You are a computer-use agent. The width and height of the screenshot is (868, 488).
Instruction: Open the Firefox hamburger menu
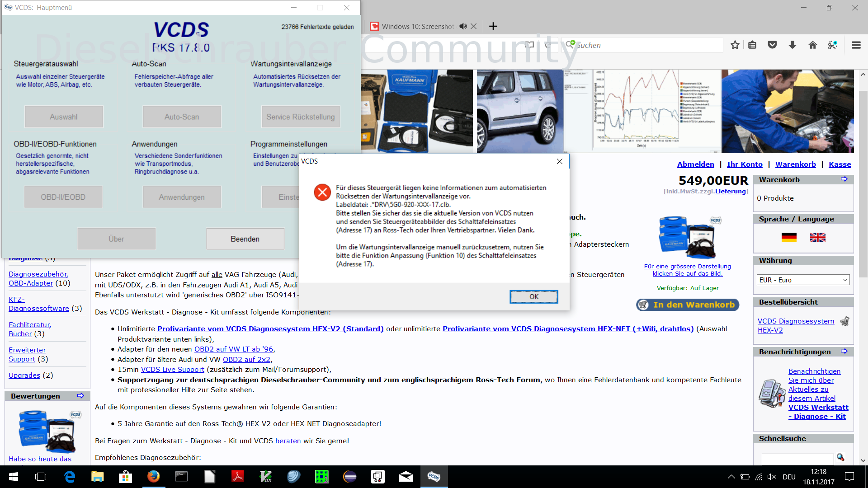856,45
